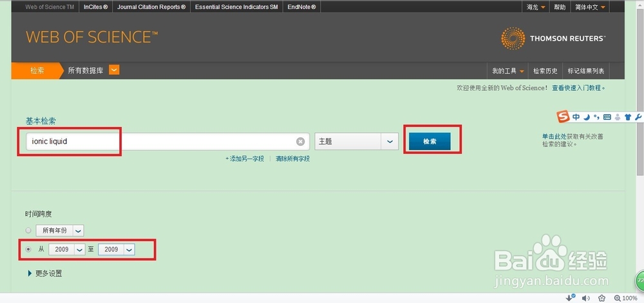Open 标记结果列表 marked list
644x303 pixels.
(x=586, y=71)
